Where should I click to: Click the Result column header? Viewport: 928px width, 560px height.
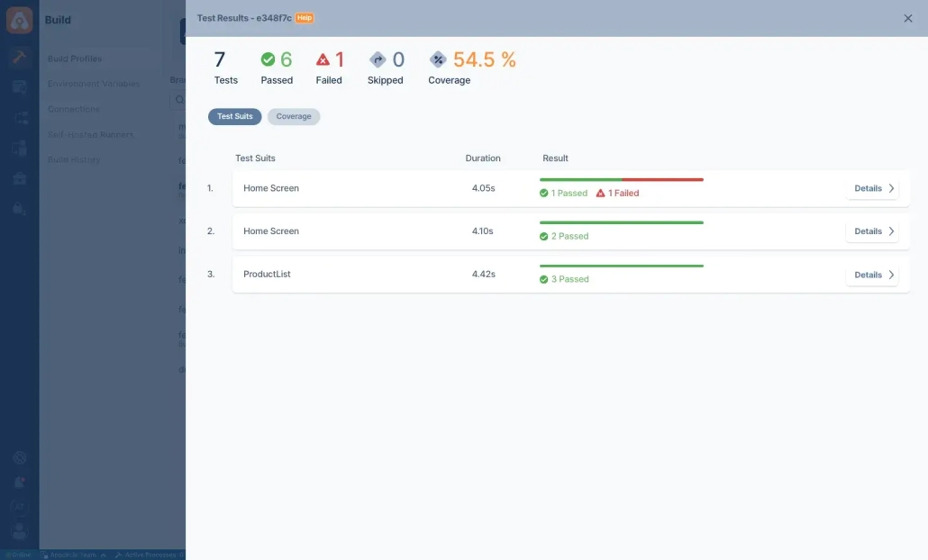click(x=555, y=158)
